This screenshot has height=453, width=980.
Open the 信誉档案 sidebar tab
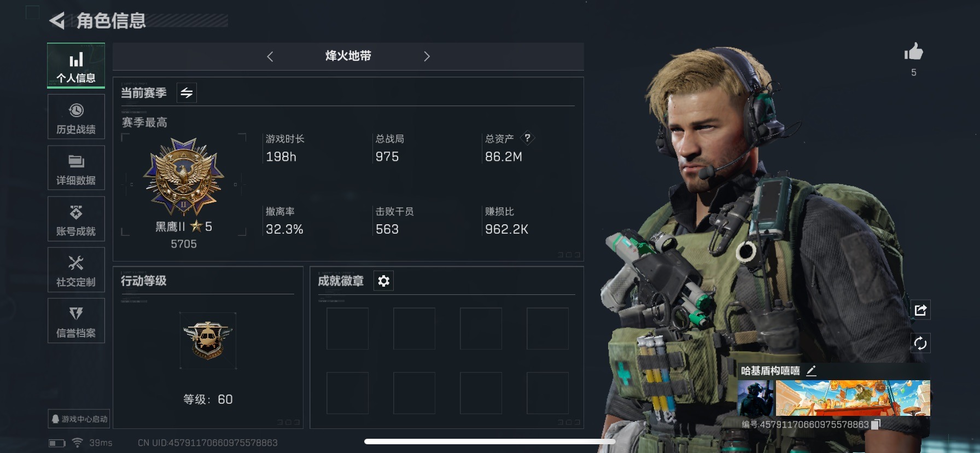[x=76, y=321]
